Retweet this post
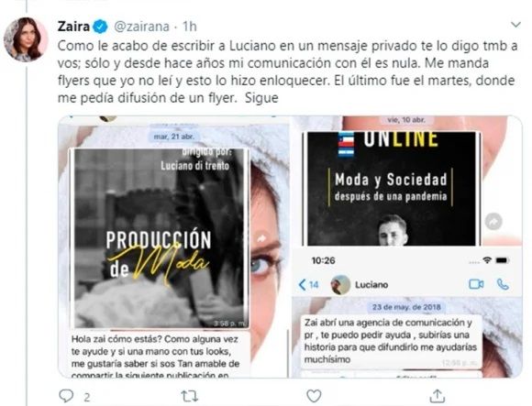The image size is (532, 406). tap(189, 396)
